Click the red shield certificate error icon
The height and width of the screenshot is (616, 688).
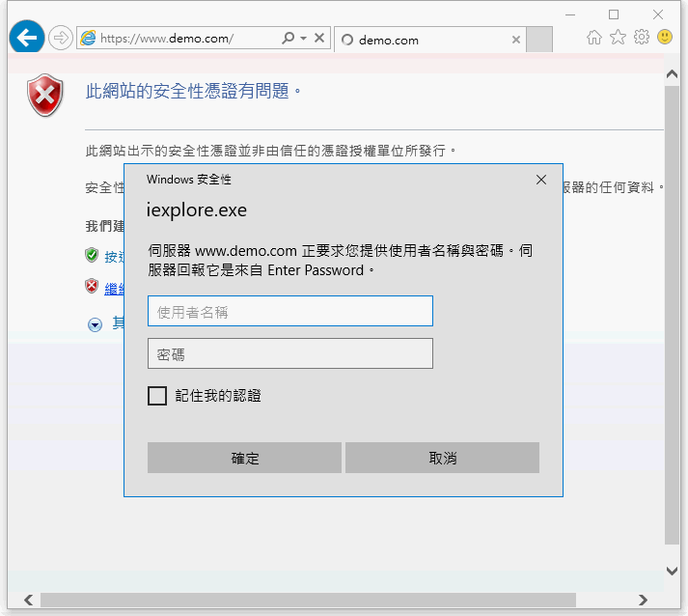[x=44, y=95]
